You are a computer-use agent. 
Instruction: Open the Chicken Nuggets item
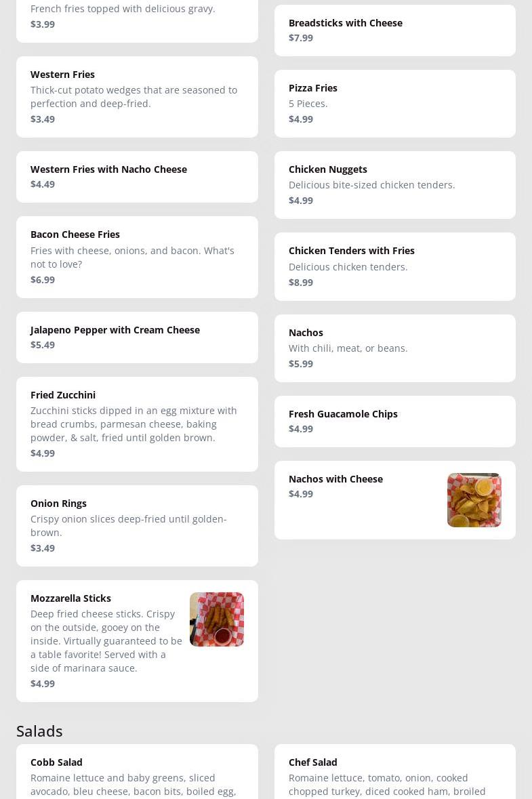(394, 184)
